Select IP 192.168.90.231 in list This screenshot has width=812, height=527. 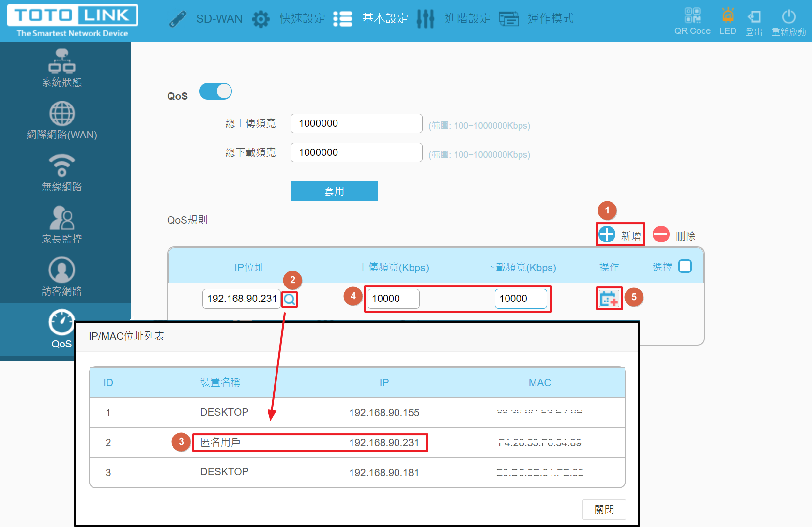[384, 443]
